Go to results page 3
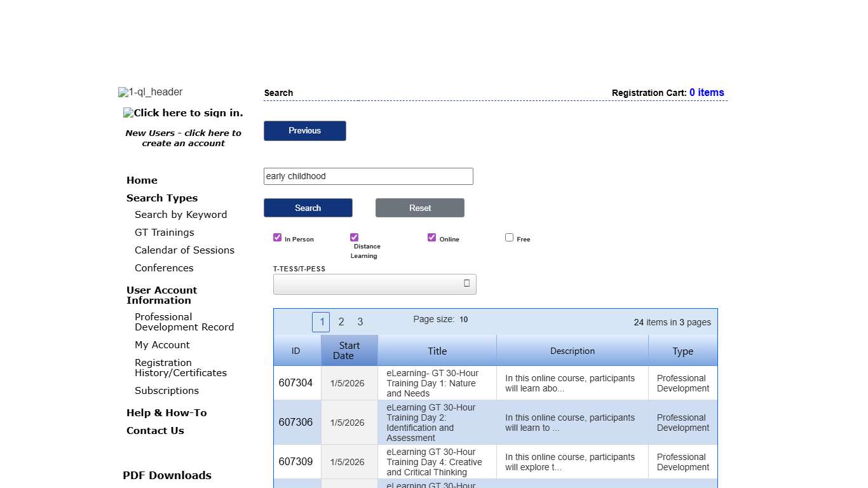 (x=360, y=322)
